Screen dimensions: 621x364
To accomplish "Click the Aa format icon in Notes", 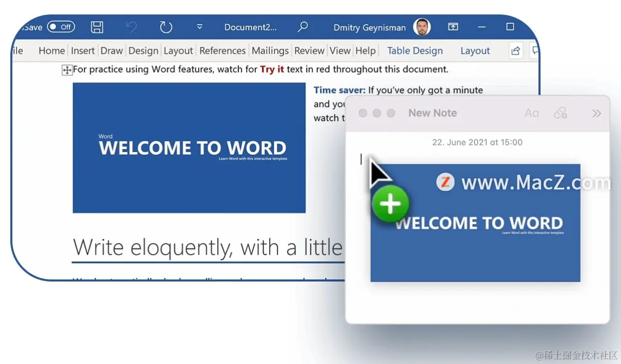I will pyautogui.click(x=531, y=113).
